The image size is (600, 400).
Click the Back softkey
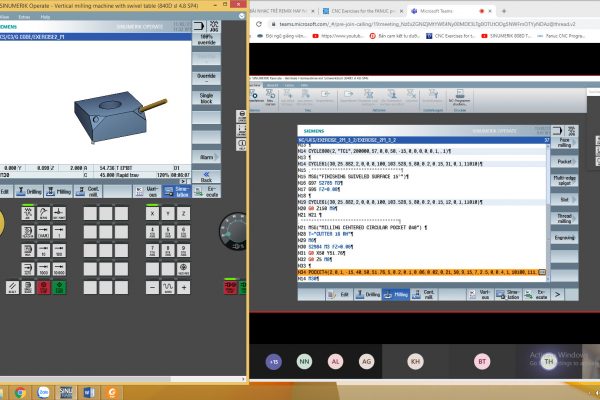[206, 177]
